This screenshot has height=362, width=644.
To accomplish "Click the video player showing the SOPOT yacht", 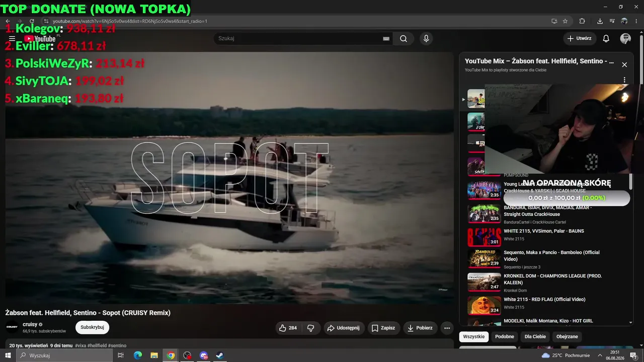I will click(229, 178).
